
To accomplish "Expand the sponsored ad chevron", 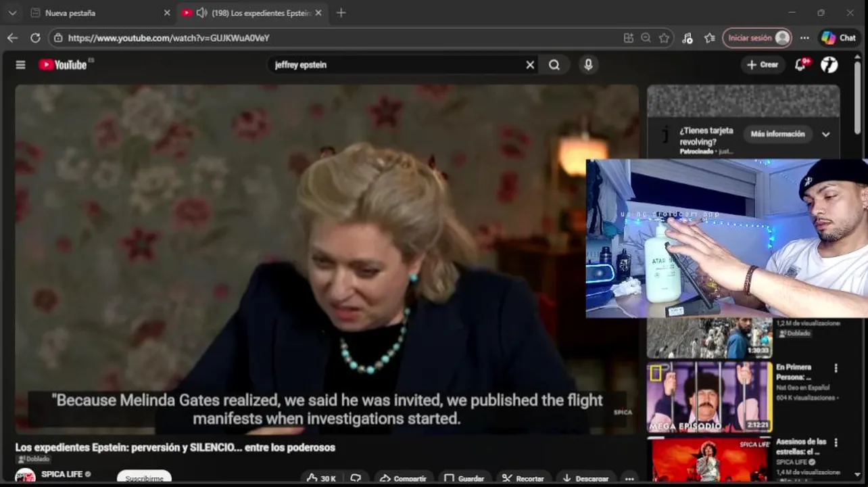I will point(825,135).
